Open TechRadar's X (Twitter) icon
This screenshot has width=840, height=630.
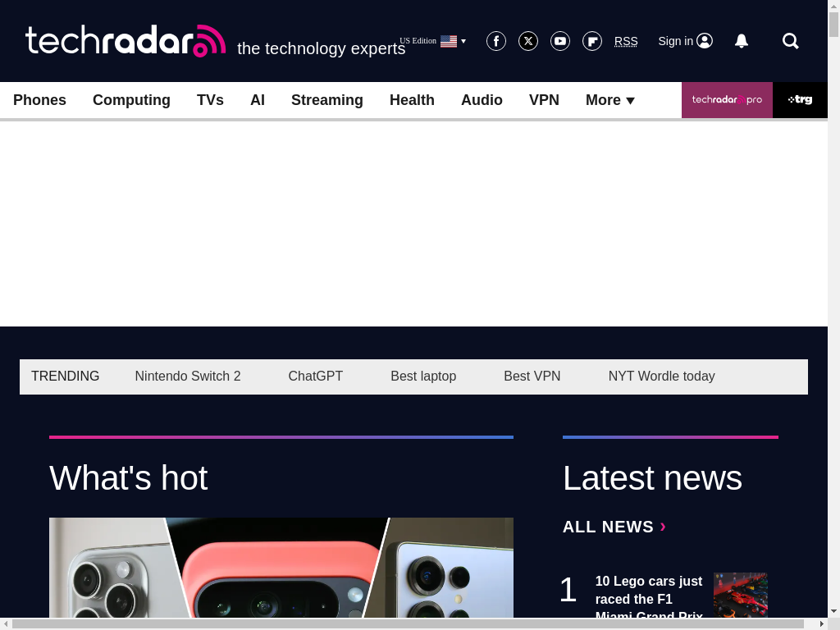(528, 41)
